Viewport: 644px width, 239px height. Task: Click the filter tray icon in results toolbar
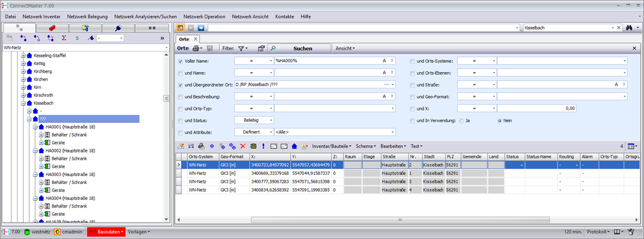pos(181,146)
